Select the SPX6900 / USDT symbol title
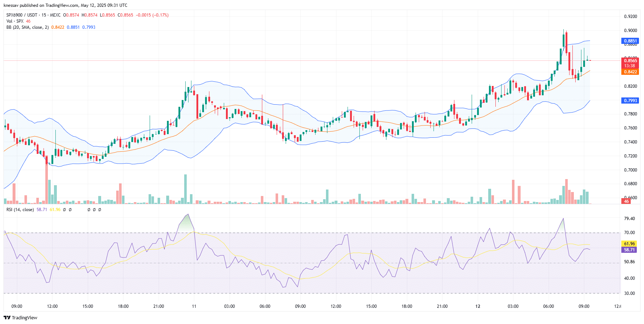 (22, 15)
